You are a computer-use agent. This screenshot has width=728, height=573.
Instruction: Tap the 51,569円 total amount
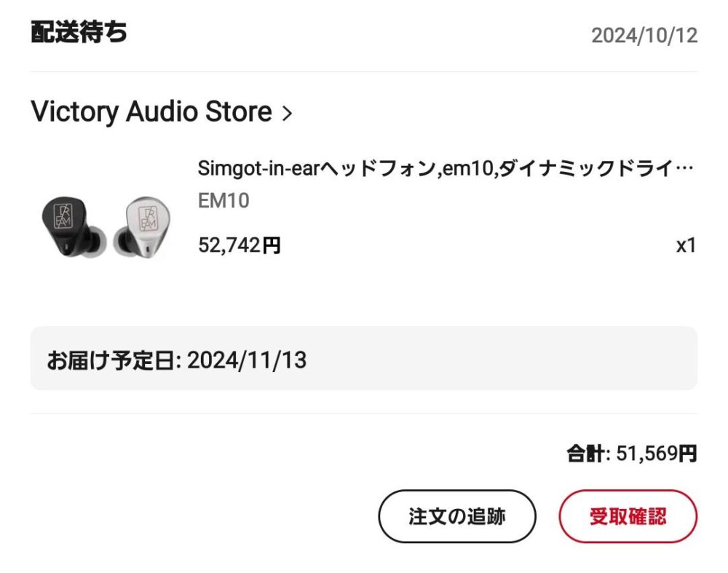coord(656,453)
